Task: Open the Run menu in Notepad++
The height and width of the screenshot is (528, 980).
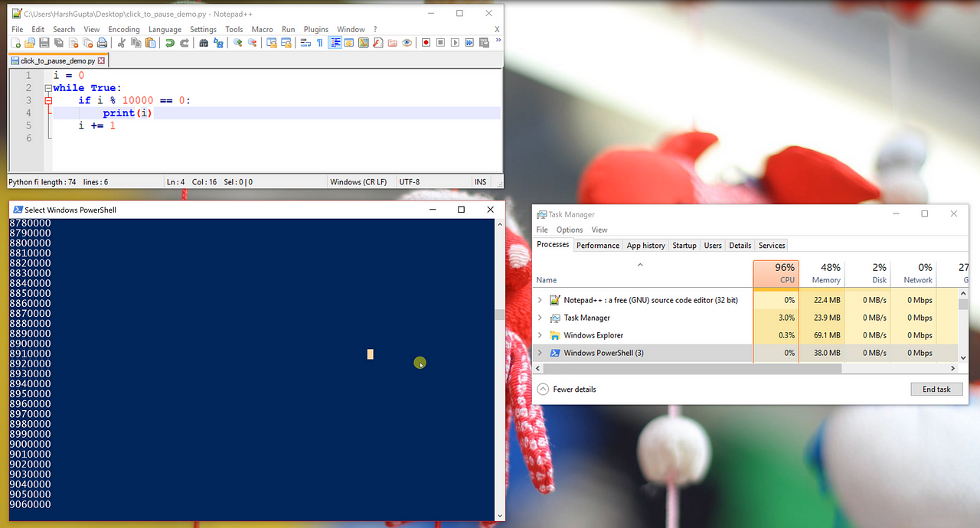Action: [288, 29]
